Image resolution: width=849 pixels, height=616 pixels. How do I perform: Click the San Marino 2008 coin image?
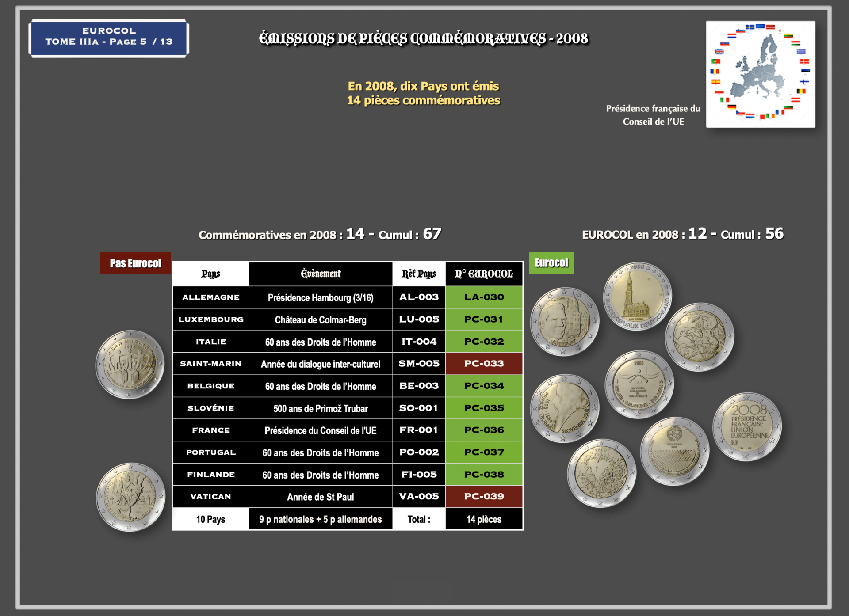[130, 365]
